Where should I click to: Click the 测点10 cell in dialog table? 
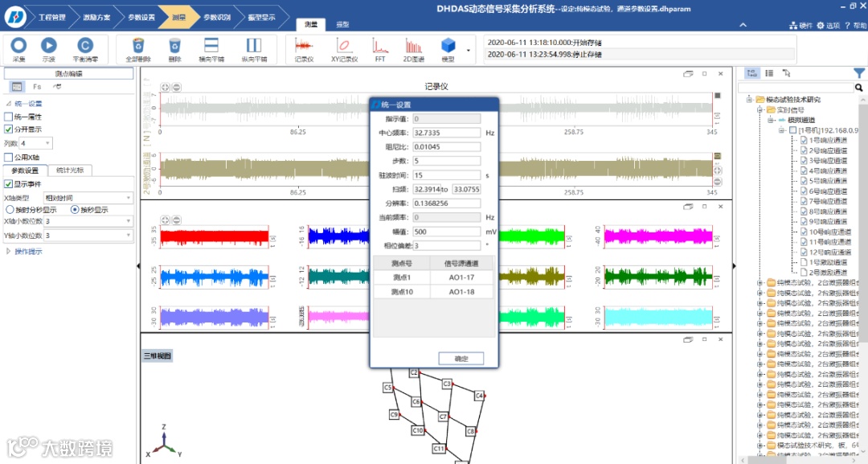[x=402, y=292]
